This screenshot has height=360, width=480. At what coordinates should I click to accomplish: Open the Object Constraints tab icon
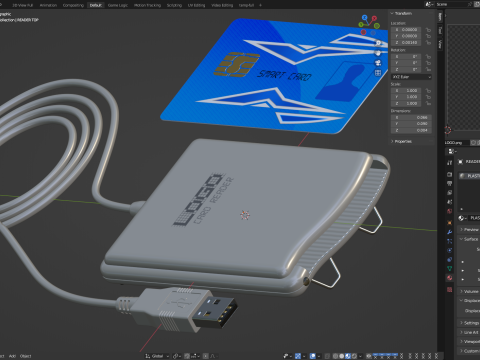450,259
